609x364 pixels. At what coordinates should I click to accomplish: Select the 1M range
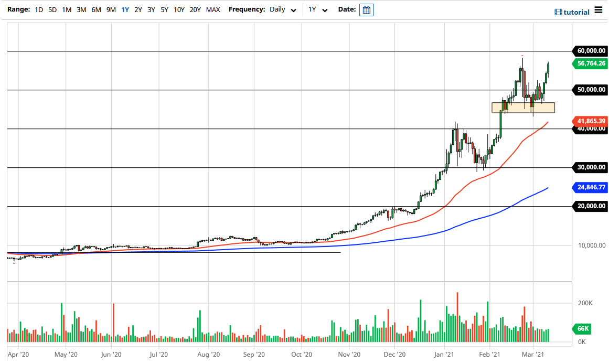[x=66, y=9]
